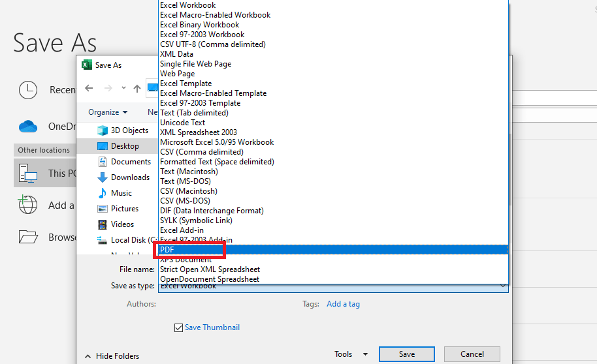
Task: Choose Web Page file type
Action: [x=333, y=74]
